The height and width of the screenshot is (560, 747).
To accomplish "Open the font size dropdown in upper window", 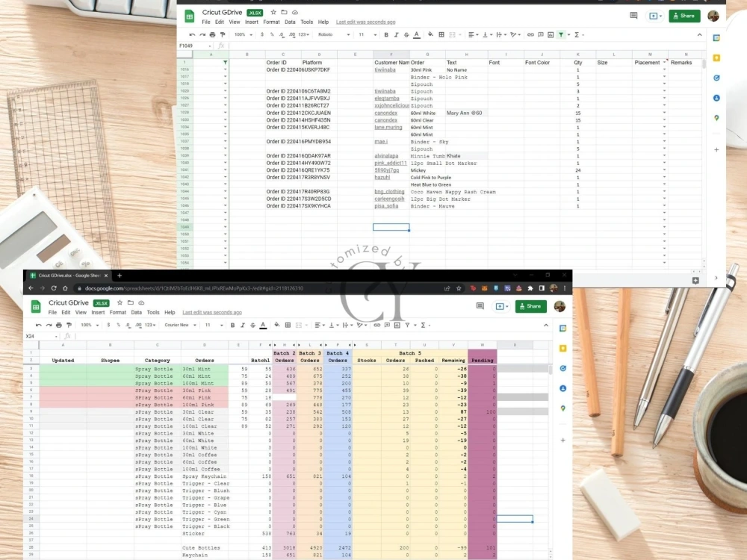I will click(368, 35).
